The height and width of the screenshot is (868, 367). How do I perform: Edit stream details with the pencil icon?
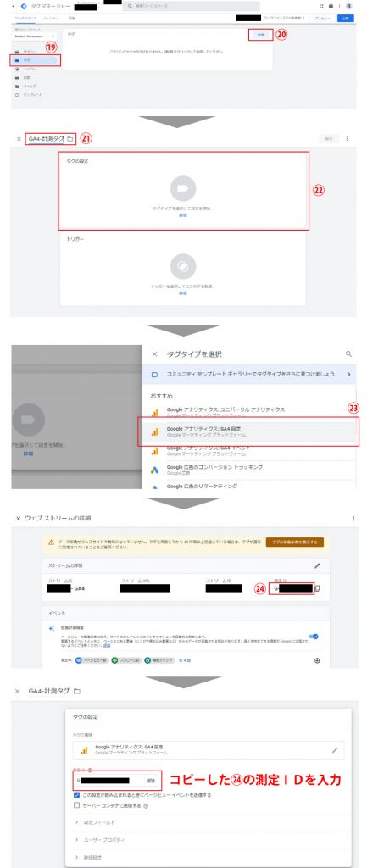tap(317, 565)
